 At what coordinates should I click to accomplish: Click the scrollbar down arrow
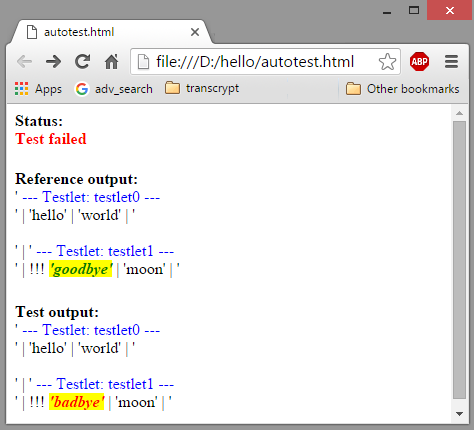point(460,414)
